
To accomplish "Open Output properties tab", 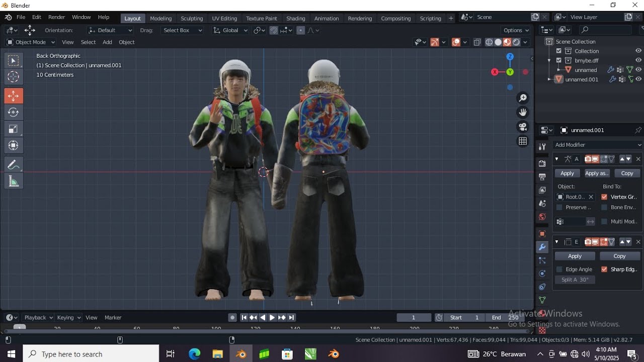I will pos(542,177).
